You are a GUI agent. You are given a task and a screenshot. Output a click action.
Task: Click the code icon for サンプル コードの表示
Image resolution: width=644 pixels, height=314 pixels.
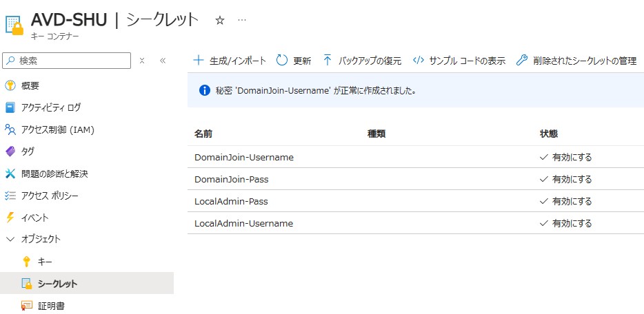click(x=418, y=61)
